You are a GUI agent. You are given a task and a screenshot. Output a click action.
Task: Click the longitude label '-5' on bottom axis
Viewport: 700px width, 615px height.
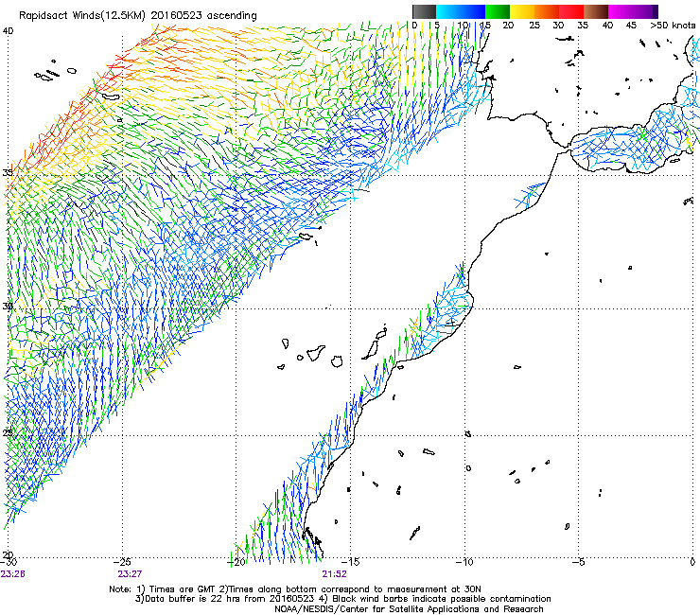click(578, 562)
